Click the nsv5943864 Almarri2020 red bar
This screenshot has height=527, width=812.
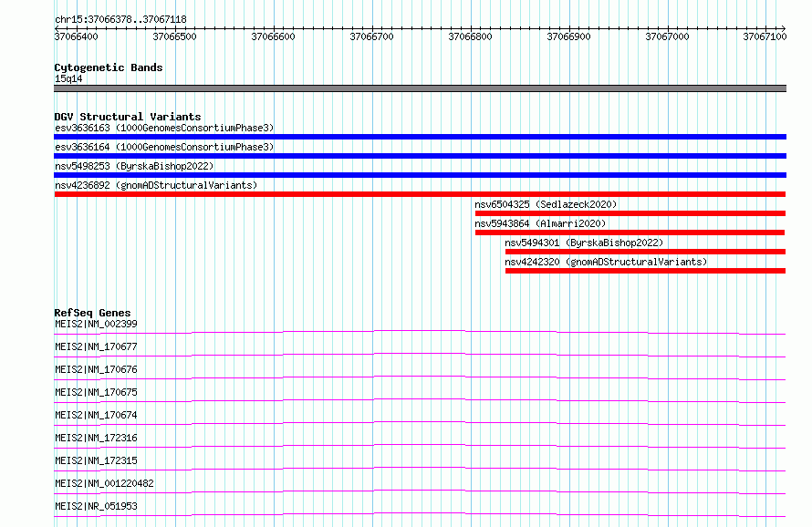(630, 232)
